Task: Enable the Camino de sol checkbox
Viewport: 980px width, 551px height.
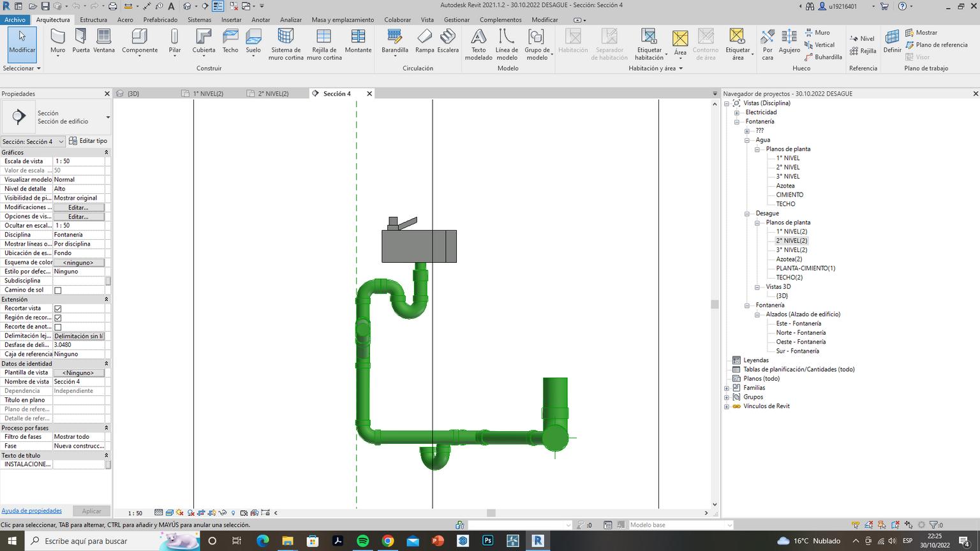Action: click(58, 290)
